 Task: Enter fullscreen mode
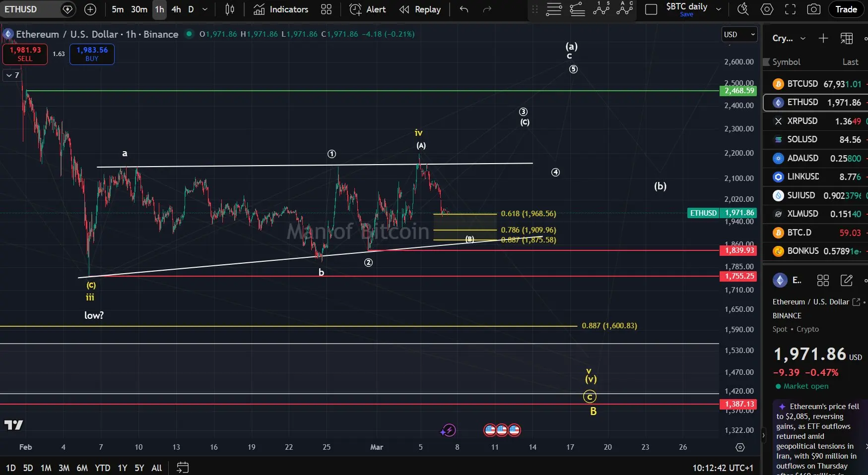tap(790, 9)
